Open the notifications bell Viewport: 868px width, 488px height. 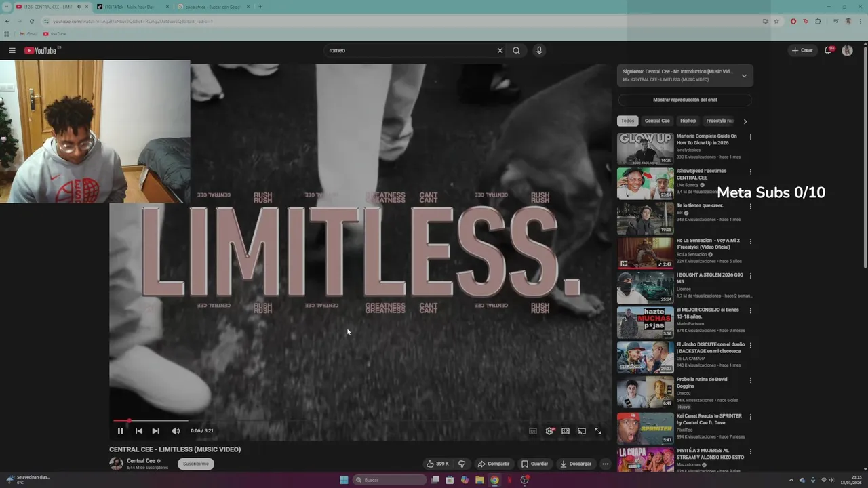828,50
